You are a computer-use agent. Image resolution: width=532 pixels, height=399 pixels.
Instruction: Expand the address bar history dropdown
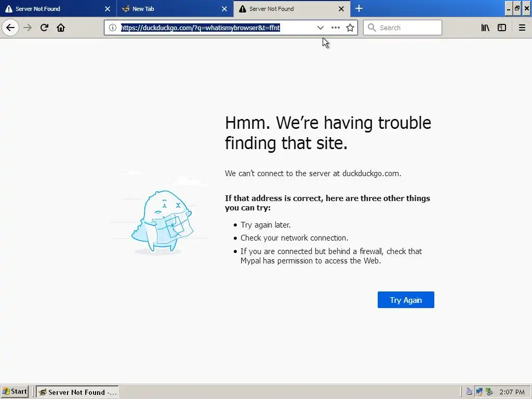tap(320, 28)
